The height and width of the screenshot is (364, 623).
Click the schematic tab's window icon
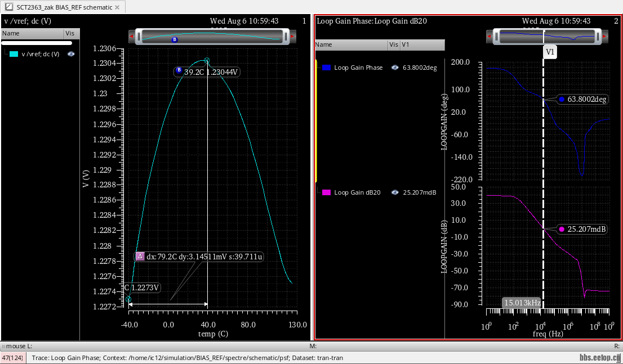tap(9, 7)
